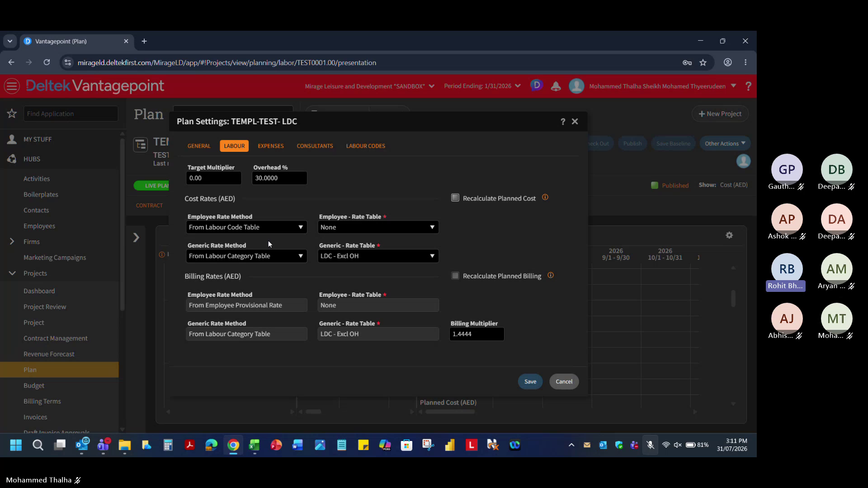Enable Recalculate Planned Billing checkbox

click(455, 276)
